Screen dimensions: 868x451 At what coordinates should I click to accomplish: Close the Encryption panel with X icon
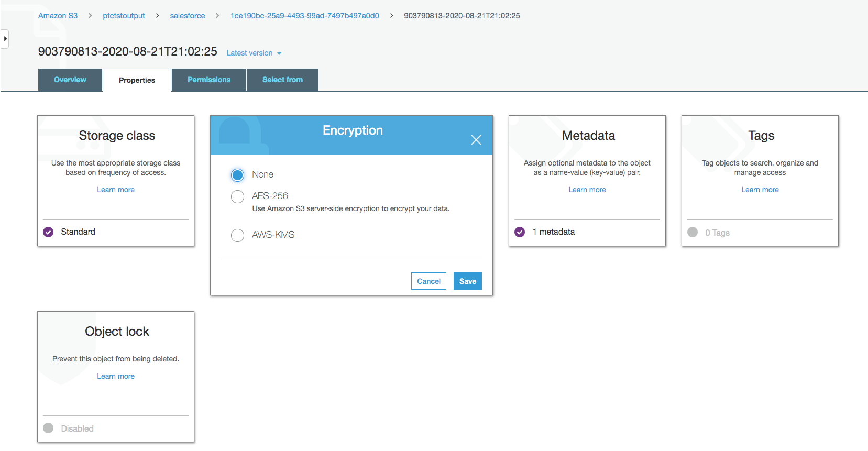[476, 140]
